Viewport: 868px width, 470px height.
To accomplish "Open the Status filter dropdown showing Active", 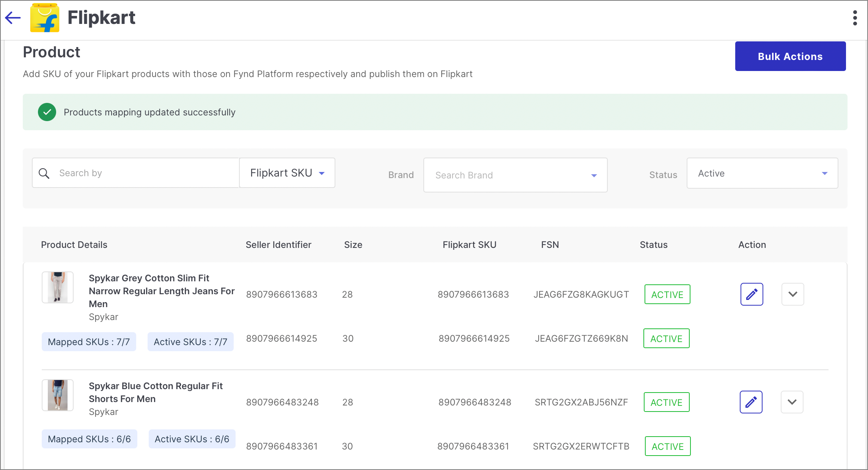I will point(762,173).
